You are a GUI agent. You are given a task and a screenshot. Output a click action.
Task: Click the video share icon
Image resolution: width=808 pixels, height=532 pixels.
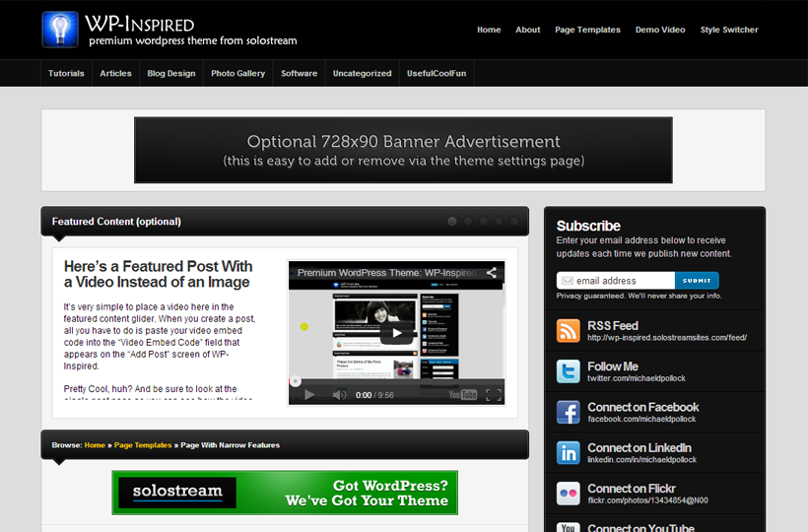click(492, 273)
